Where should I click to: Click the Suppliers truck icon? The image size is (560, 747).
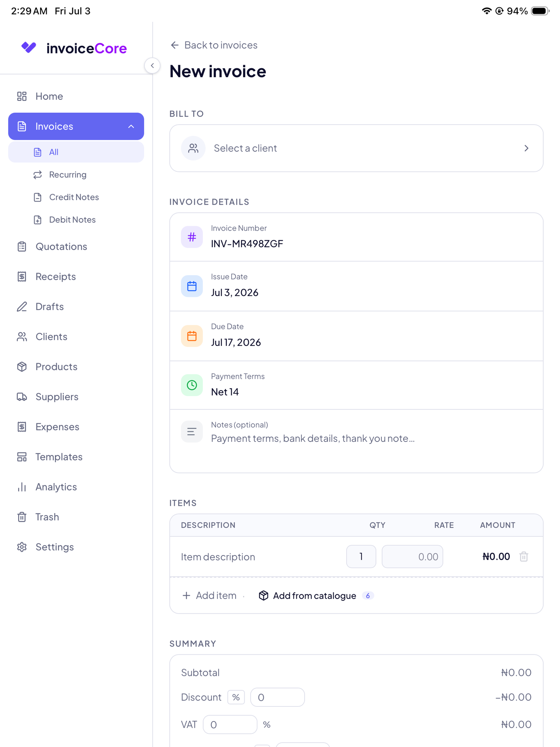(22, 397)
